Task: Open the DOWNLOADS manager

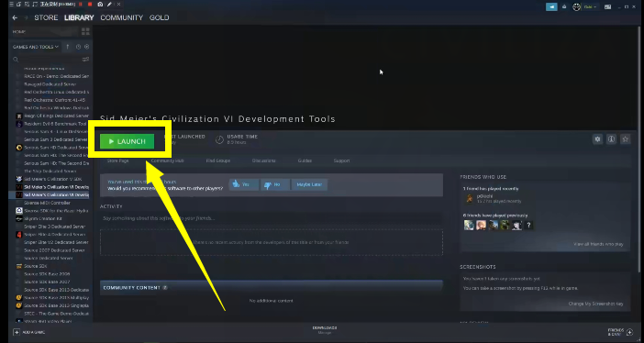Action: point(325,330)
